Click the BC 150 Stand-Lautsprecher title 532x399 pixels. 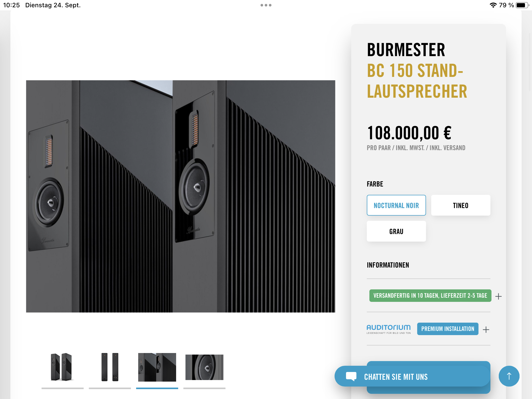417,81
